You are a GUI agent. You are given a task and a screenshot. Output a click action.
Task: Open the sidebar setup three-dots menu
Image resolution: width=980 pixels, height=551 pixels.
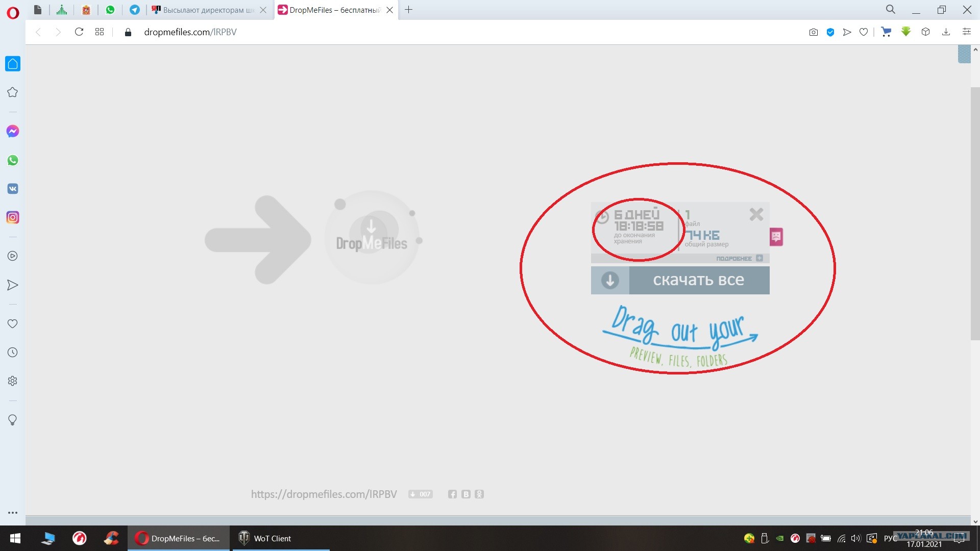point(13,513)
